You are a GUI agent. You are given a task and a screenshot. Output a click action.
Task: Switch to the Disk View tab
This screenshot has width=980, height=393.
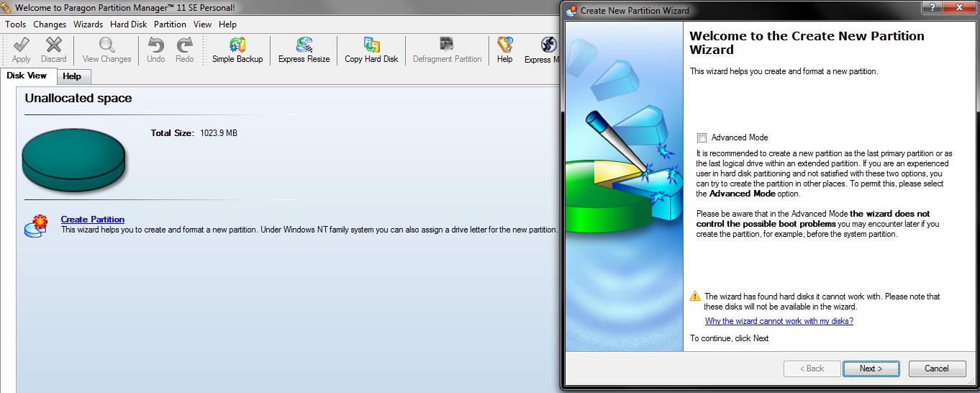tap(27, 76)
